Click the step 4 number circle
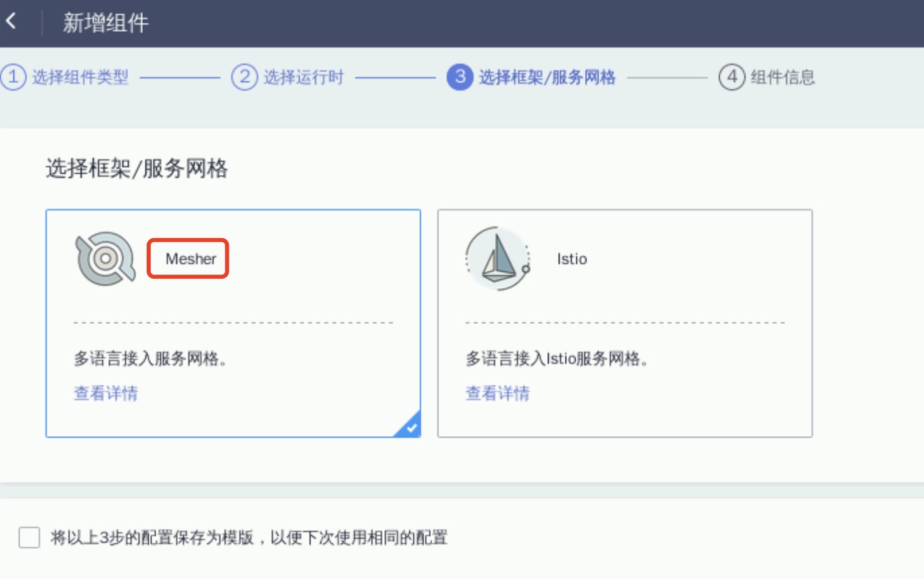Screen dimensions: 924x579 coord(731,77)
